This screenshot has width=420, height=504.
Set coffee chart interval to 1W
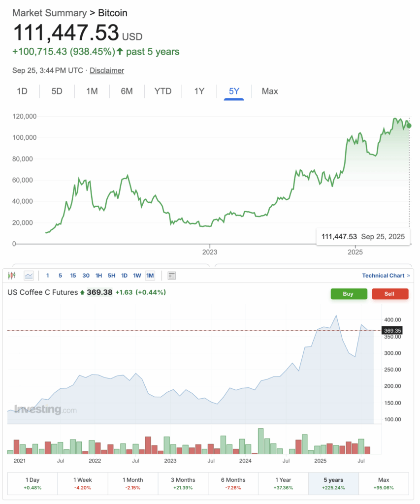137,276
